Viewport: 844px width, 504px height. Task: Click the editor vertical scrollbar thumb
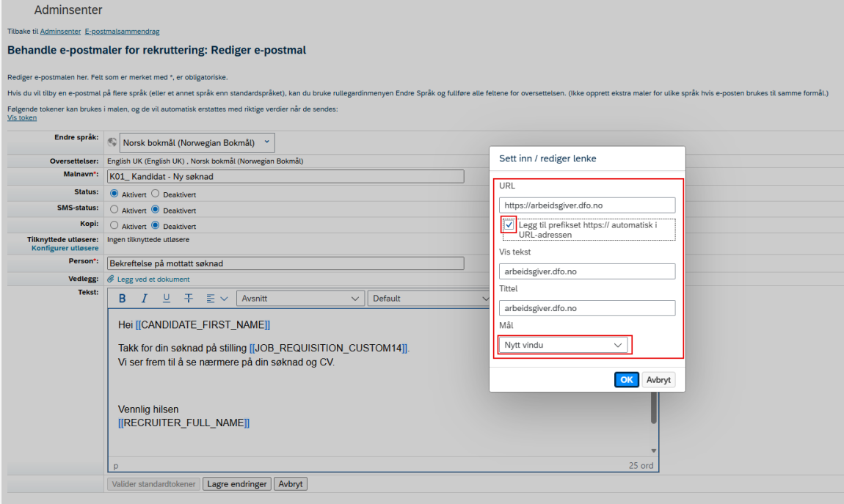[654, 408]
